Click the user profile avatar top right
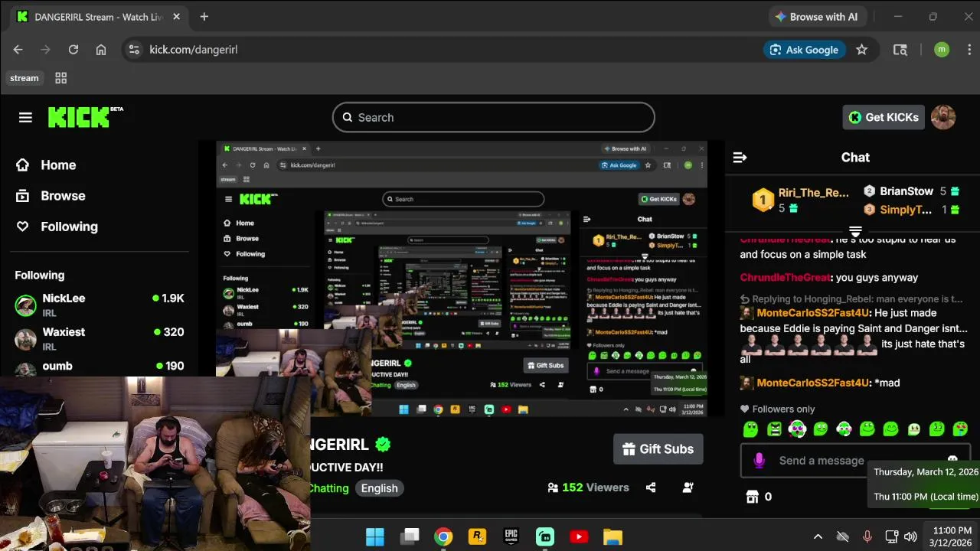 pyautogui.click(x=943, y=117)
